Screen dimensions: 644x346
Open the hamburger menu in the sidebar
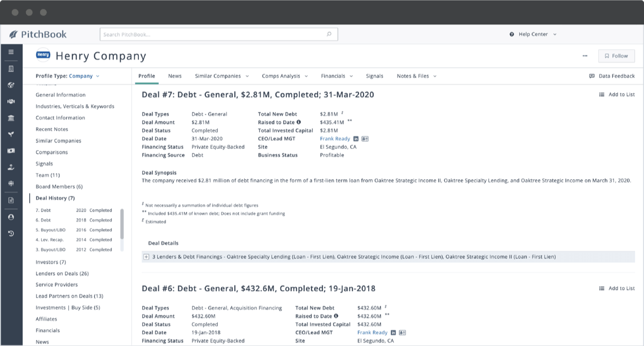click(x=11, y=52)
